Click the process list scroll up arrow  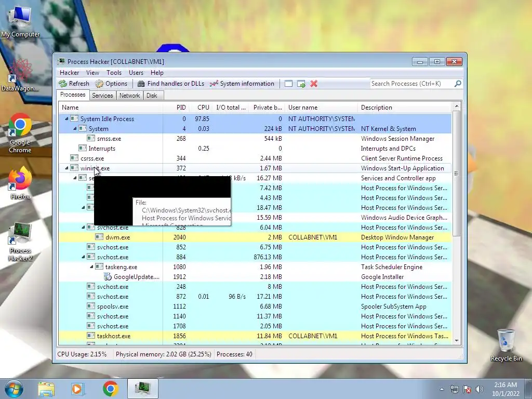pos(457,107)
